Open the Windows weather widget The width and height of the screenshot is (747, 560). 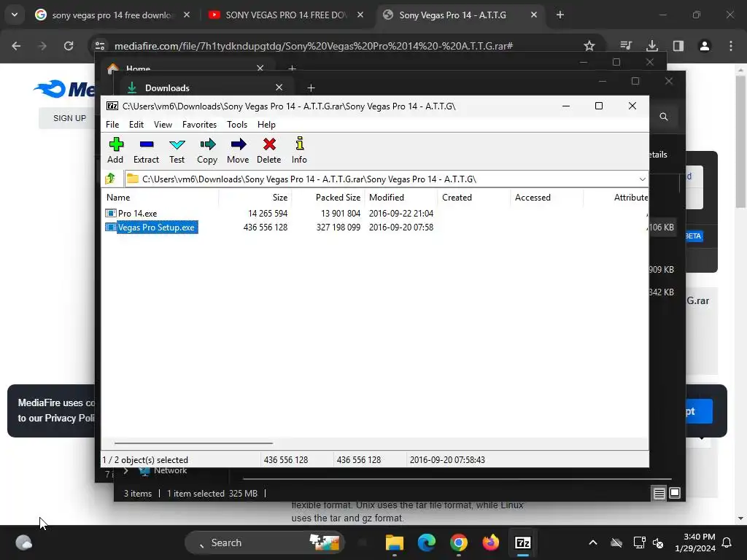tap(24, 542)
